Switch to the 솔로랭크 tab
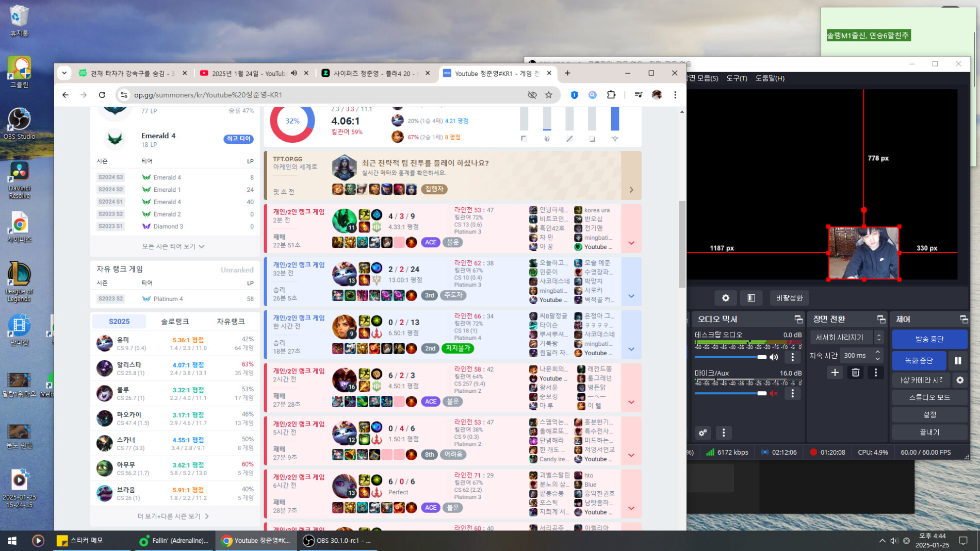 175,322
